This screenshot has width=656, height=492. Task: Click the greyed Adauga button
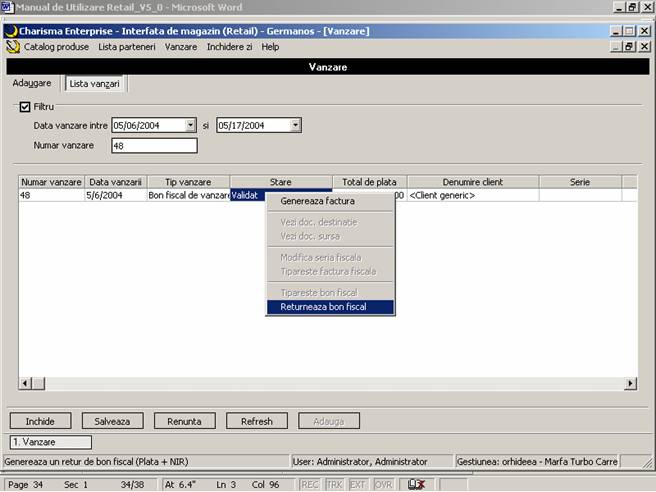click(x=328, y=421)
